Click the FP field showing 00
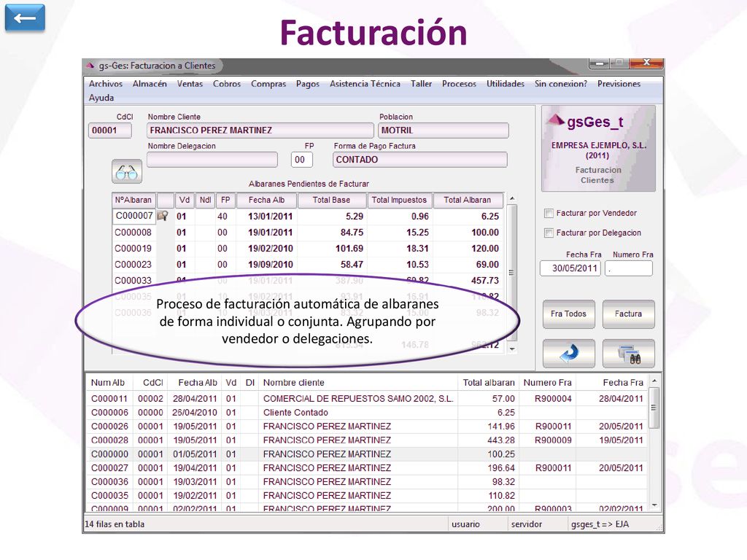The image size is (747, 560). (x=301, y=160)
